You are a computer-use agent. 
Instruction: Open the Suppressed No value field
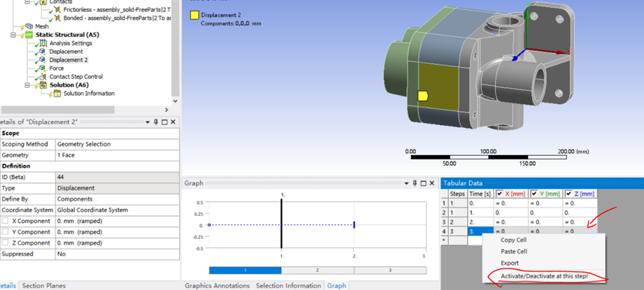tap(117, 254)
